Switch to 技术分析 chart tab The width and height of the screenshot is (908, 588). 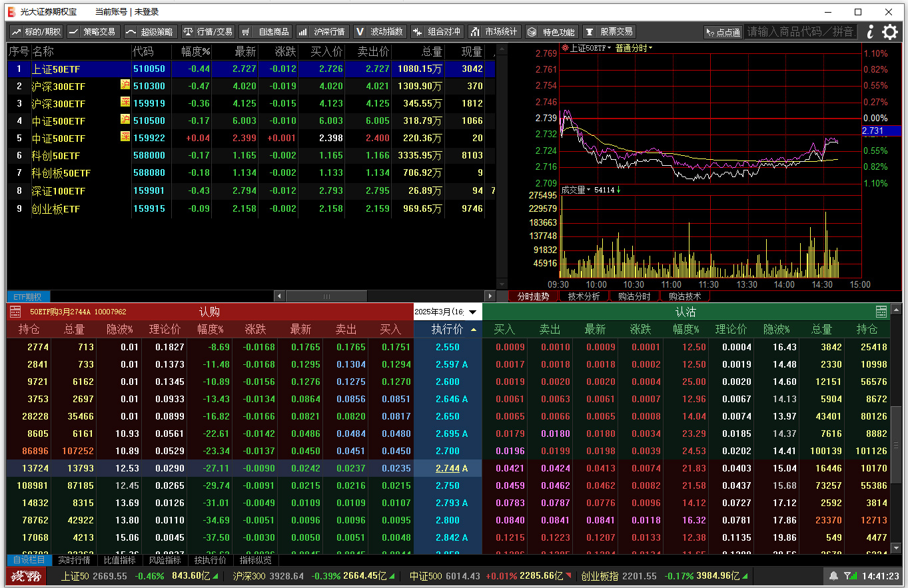pyautogui.click(x=584, y=296)
